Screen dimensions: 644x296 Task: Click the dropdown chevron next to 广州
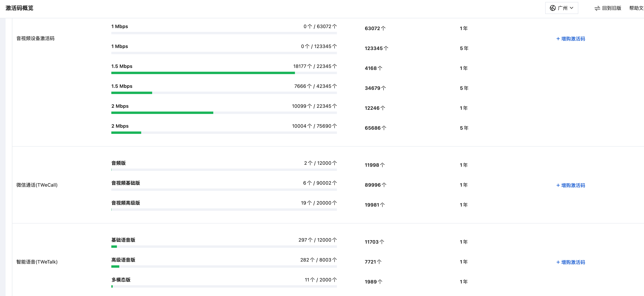[572, 8]
